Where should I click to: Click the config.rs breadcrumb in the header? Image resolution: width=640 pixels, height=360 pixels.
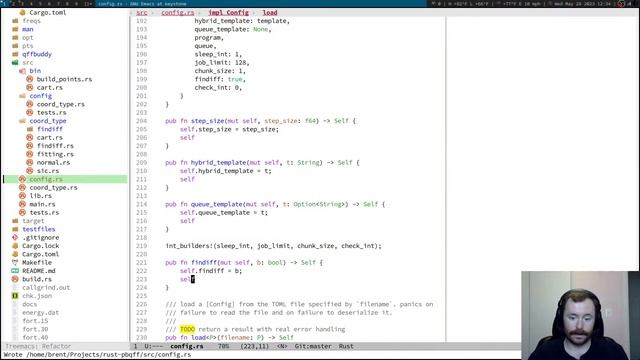(178, 13)
